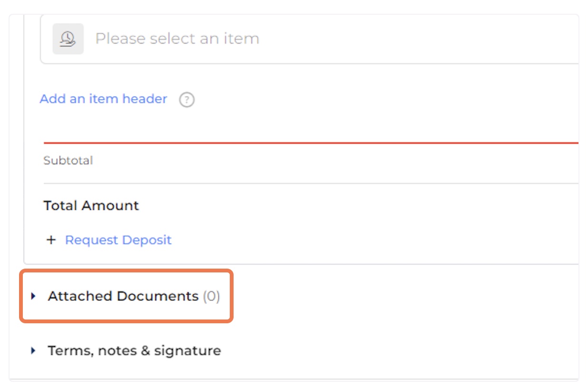Expand Terms, notes & signature triangle arrow

pos(33,351)
